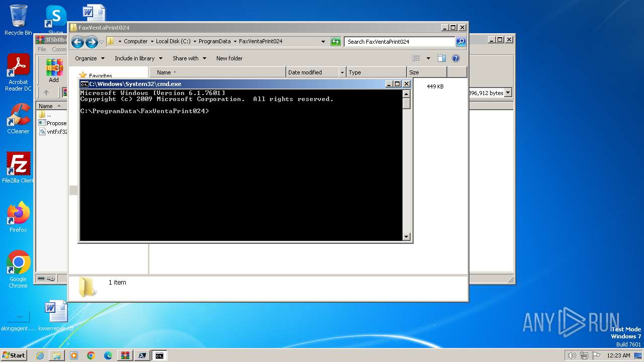Viewport: 644px width, 362px height.
Task: Select Computer in the address breadcrumb
Action: 135,42
